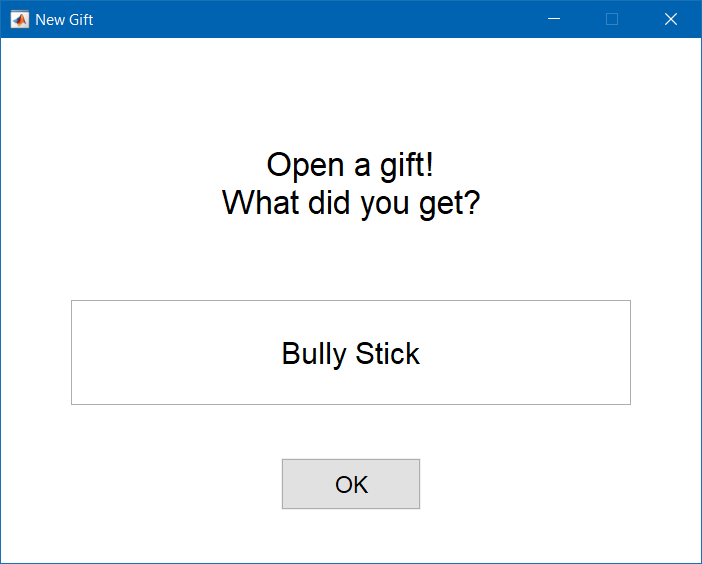This screenshot has height=564, width=702.
Task: Click the MATLAB logo in the title bar
Action: 19,19
